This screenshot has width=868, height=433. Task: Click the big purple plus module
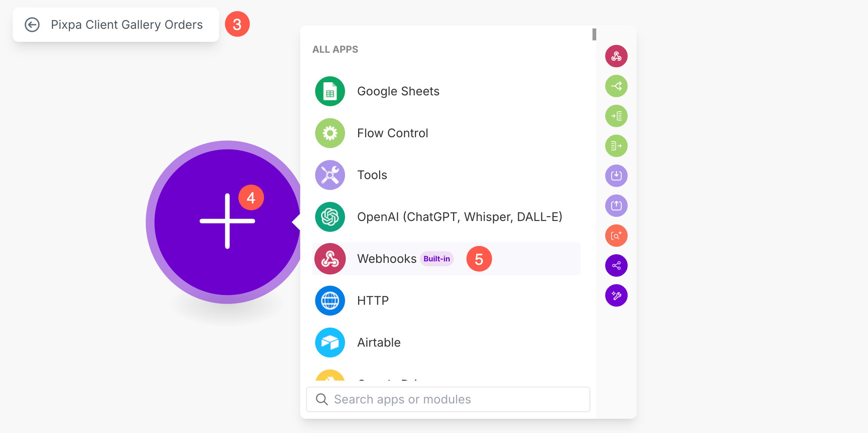click(x=227, y=221)
